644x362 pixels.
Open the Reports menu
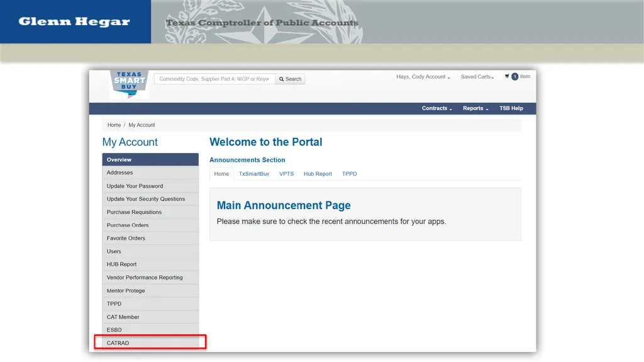(x=475, y=108)
